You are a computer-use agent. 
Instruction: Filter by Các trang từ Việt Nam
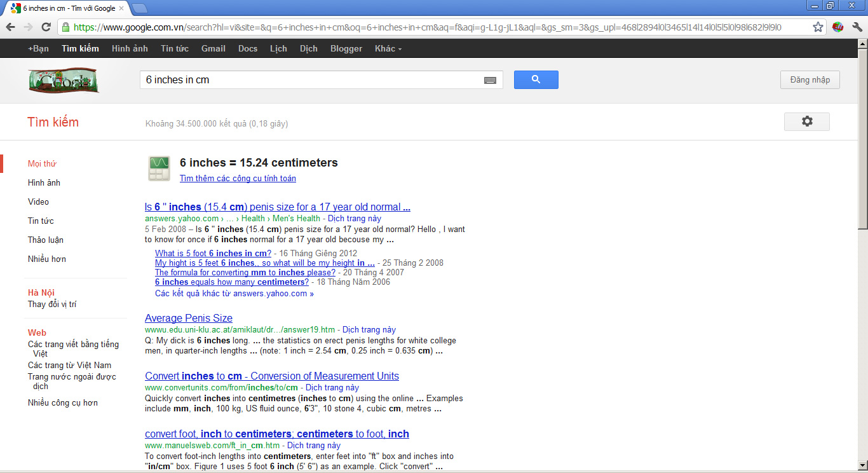click(69, 365)
